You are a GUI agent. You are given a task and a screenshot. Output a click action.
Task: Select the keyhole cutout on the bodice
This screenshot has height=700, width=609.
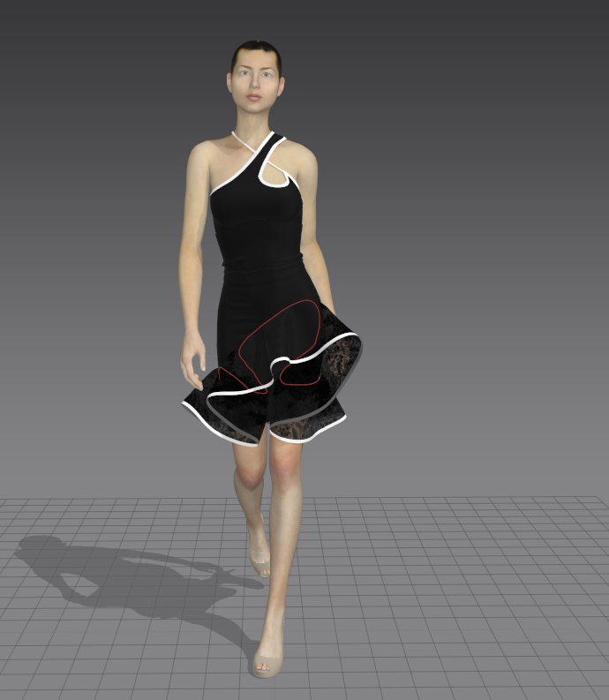pos(276,178)
